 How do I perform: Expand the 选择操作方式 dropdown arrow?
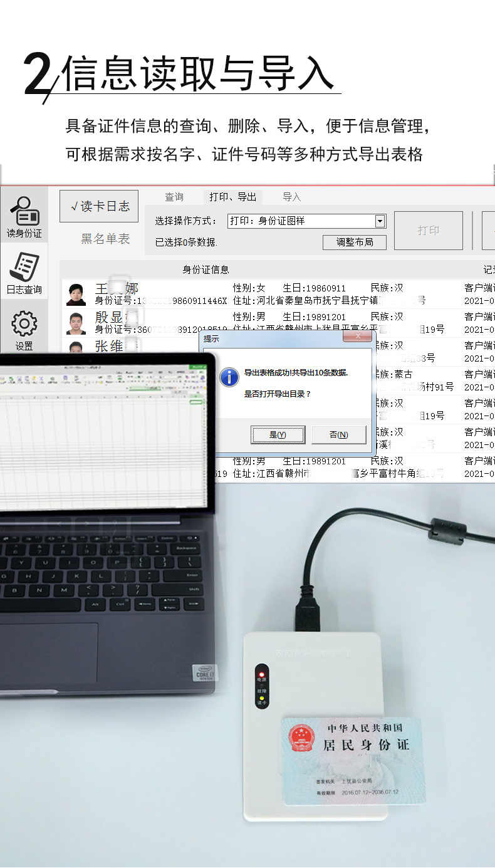380,221
